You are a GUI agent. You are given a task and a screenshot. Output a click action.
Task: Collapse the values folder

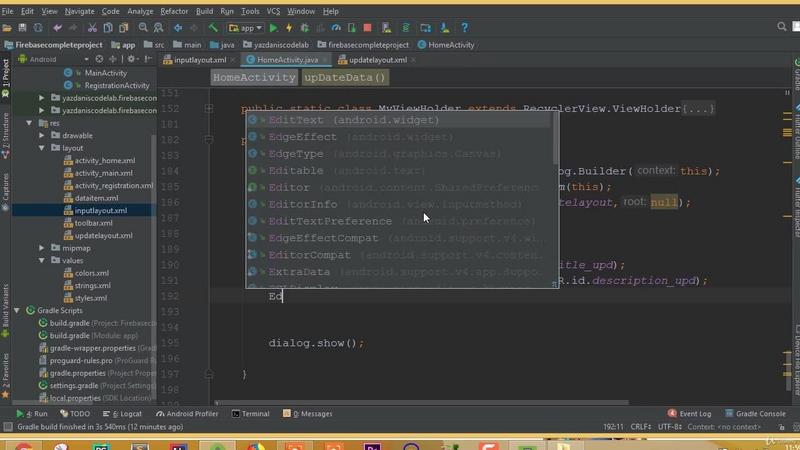(42, 260)
